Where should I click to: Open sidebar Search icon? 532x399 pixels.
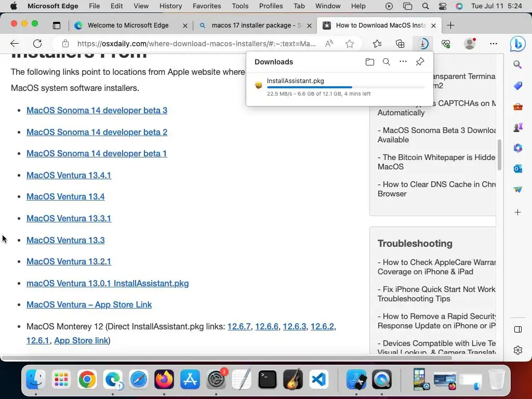pyautogui.click(x=517, y=64)
